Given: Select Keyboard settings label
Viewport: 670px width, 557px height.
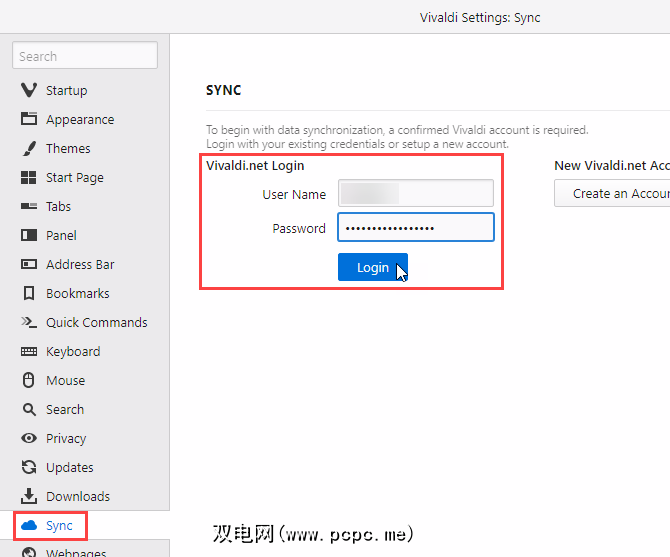Looking at the screenshot, I should click(x=73, y=352).
